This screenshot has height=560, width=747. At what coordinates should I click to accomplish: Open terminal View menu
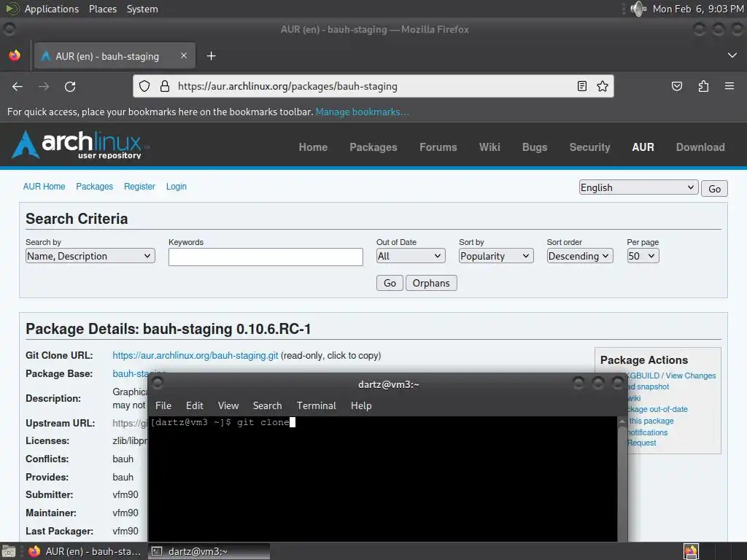pos(228,405)
